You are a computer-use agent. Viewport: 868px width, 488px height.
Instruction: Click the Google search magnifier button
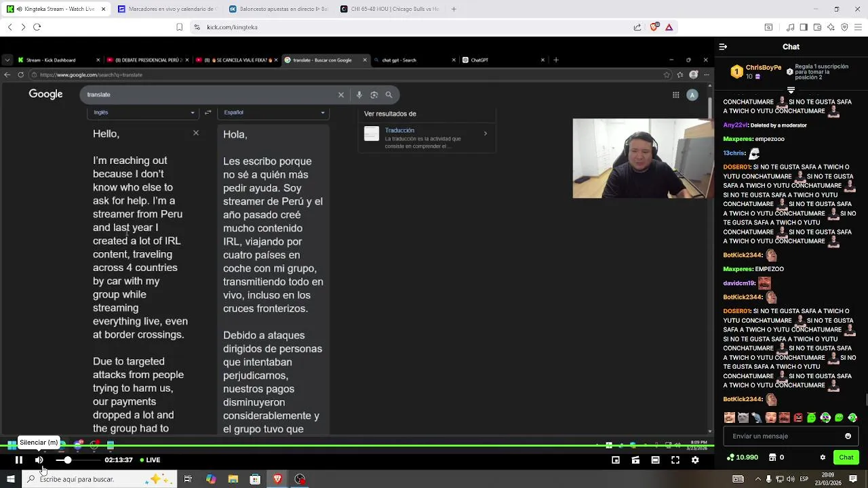click(389, 95)
